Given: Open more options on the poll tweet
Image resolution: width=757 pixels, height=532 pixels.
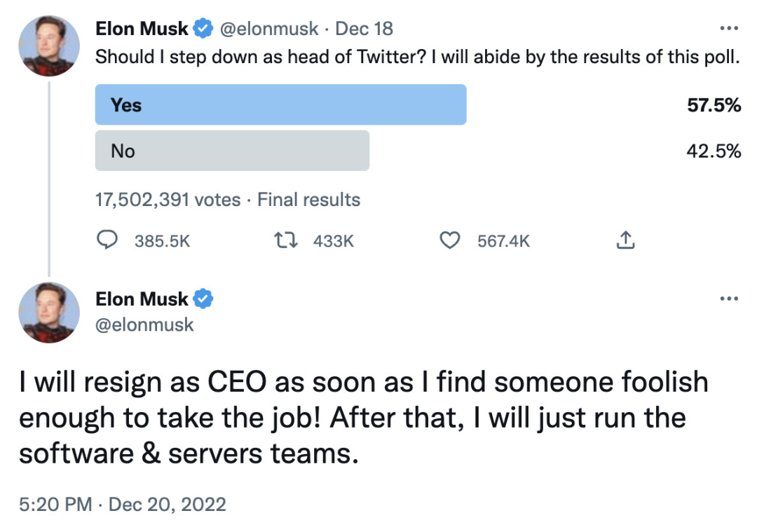Looking at the screenshot, I should pos(730,29).
